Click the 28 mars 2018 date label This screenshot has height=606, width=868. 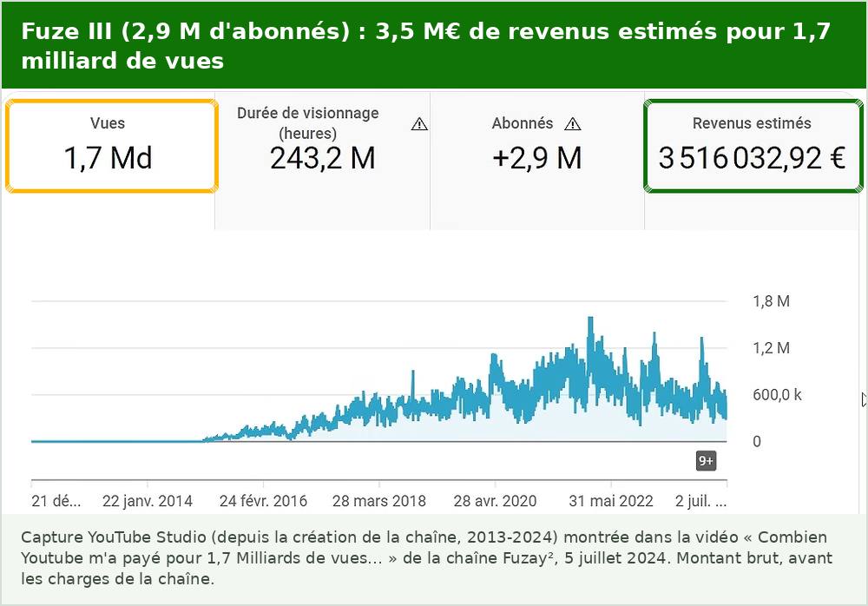tap(379, 501)
